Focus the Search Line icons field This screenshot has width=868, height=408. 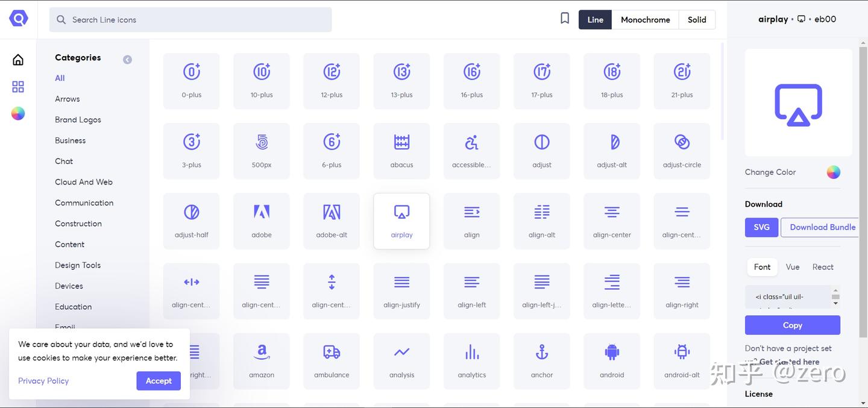(190, 19)
